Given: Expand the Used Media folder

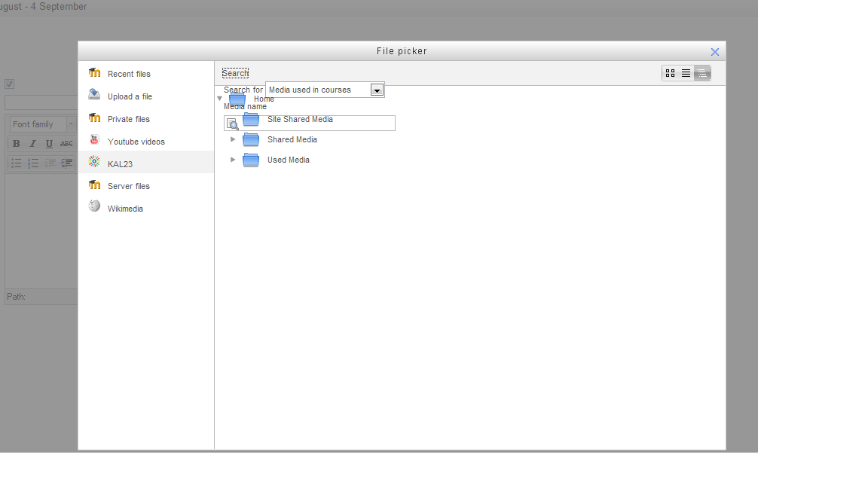Looking at the screenshot, I should pyautogui.click(x=233, y=160).
